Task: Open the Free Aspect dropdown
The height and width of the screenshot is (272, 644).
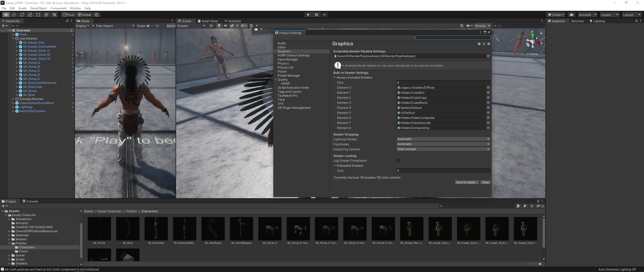Action: click(x=115, y=26)
